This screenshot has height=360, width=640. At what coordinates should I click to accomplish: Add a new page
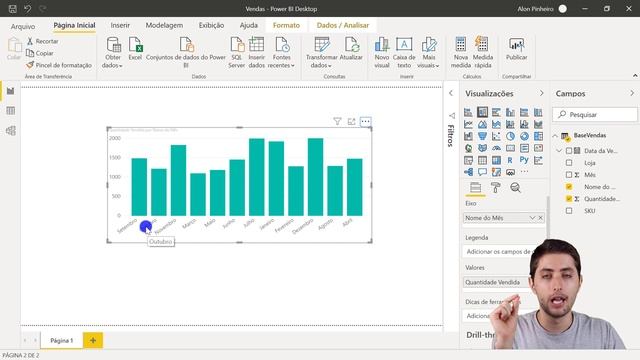93,340
